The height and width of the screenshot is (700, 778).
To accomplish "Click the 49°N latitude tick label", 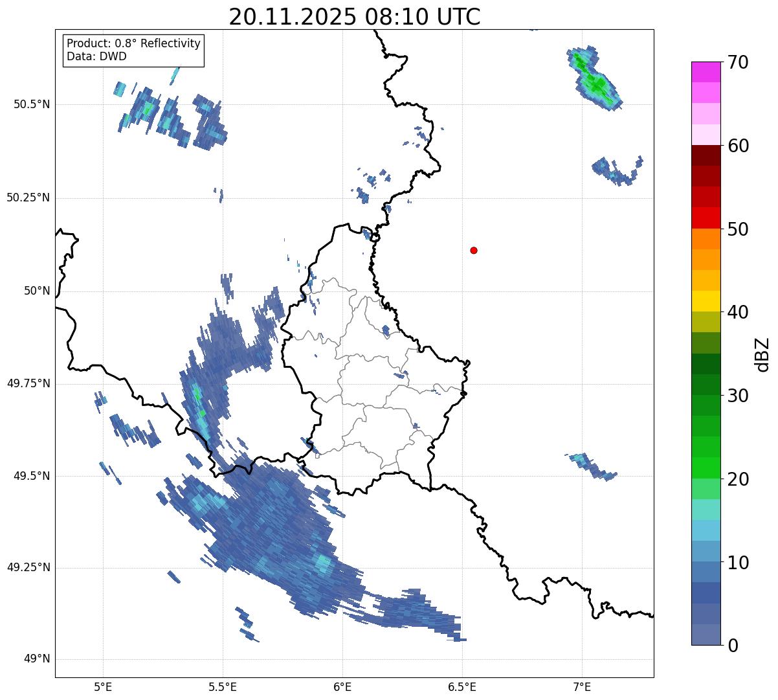I will pyautogui.click(x=37, y=659).
